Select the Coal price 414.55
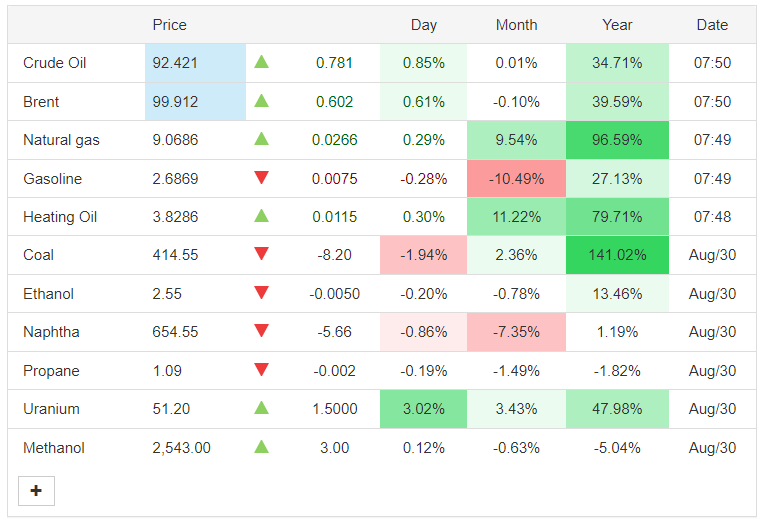 point(175,255)
